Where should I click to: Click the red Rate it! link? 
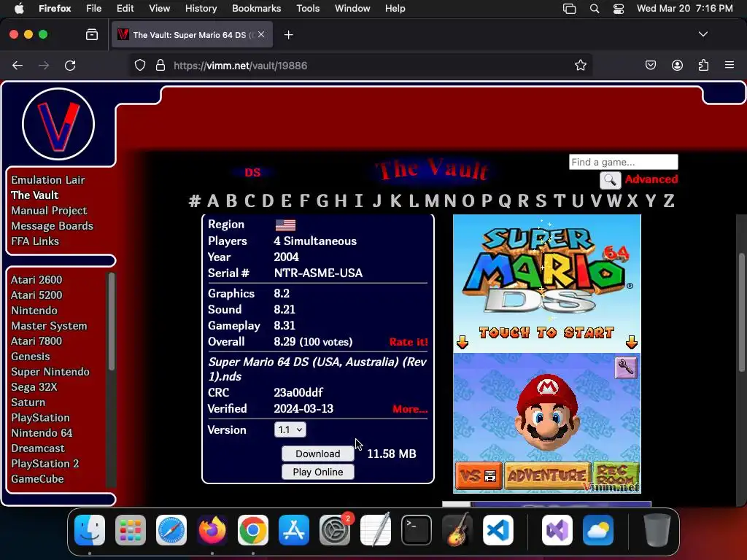[409, 342]
